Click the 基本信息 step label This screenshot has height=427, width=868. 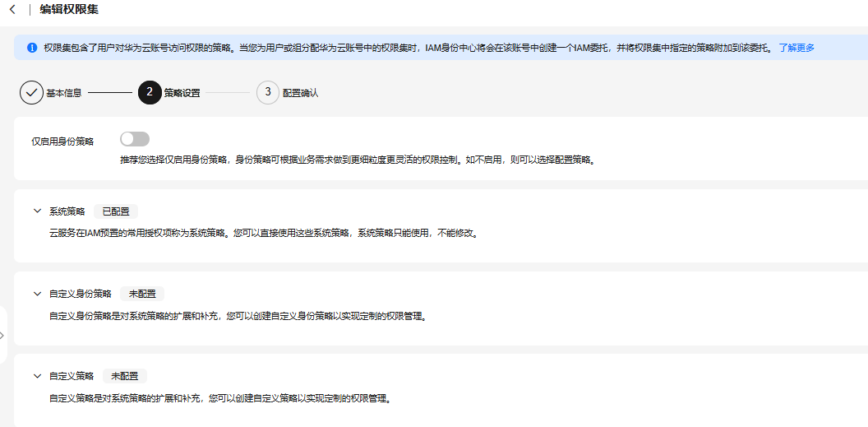click(64, 93)
